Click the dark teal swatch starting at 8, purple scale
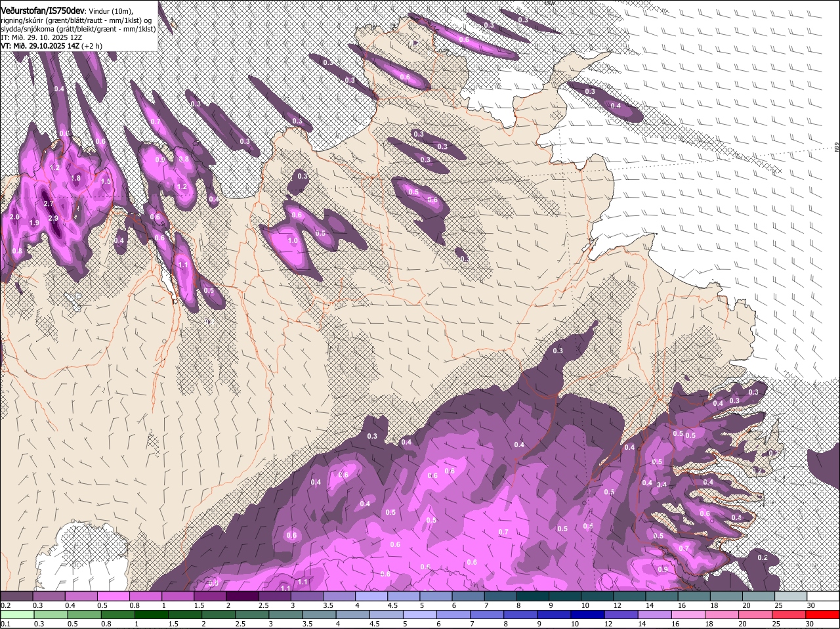The height and width of the screenshot is (629, 840). click(532, 596)
